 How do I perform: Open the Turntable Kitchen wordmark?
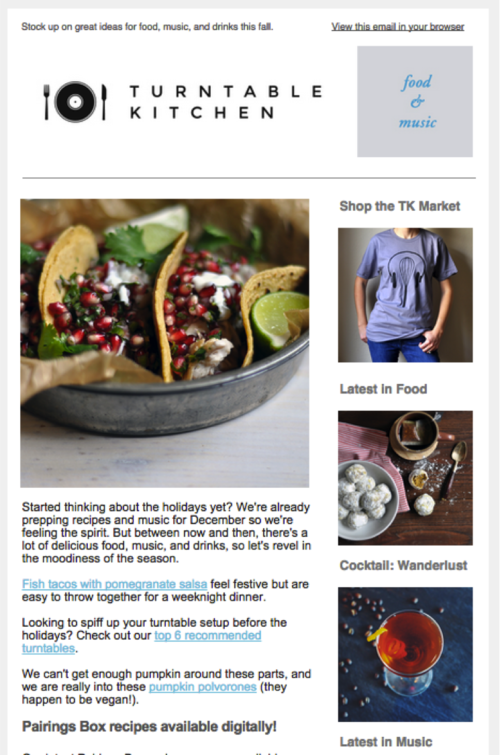pos(226,102)
